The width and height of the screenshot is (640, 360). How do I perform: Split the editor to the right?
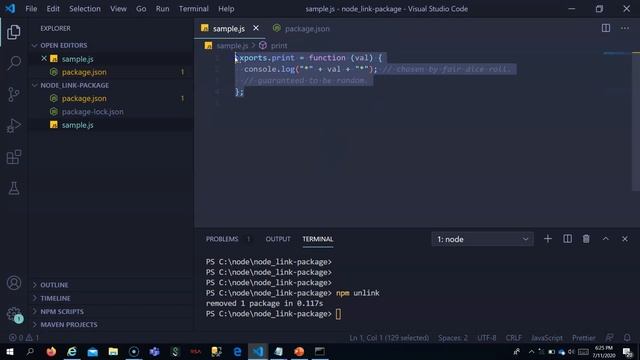coord(606,28)
